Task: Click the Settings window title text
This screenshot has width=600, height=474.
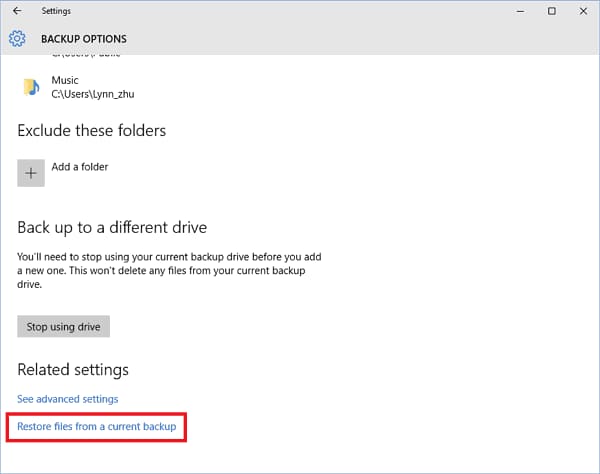Action: coord(56,11)
